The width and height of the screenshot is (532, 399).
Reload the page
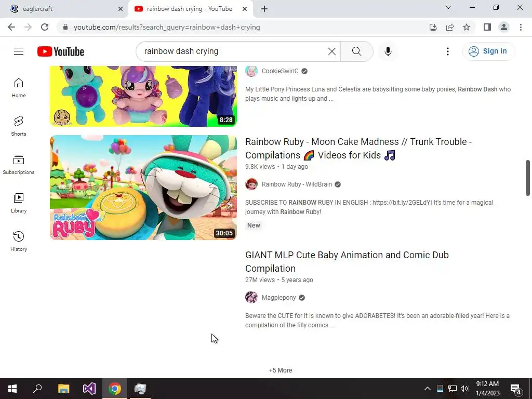click(45, 27)
